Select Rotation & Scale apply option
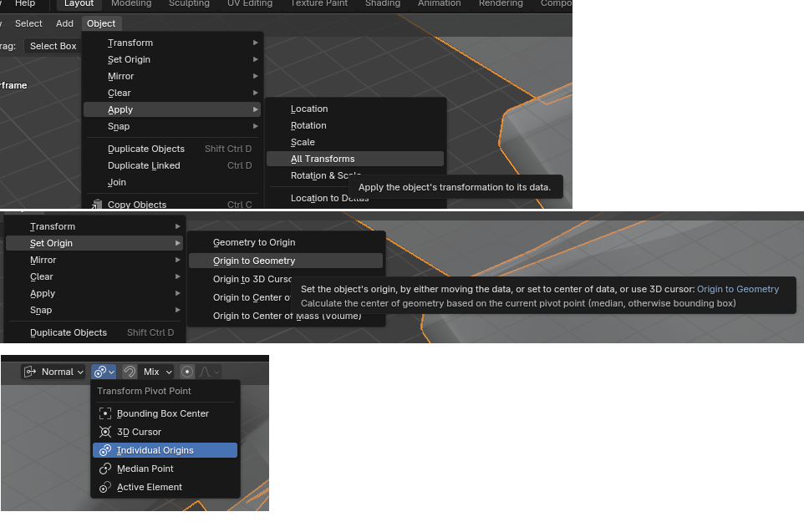Screen dimensions: 804x532 coord(326,175)
